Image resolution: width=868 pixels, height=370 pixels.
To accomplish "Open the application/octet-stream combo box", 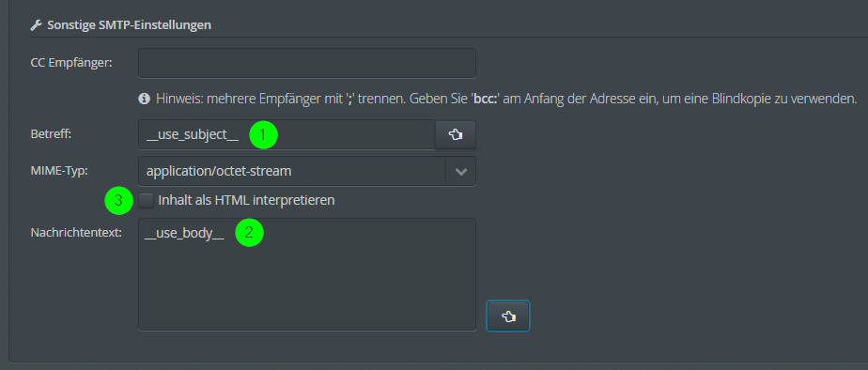I will pyautogui.click(x=306, y=172).
